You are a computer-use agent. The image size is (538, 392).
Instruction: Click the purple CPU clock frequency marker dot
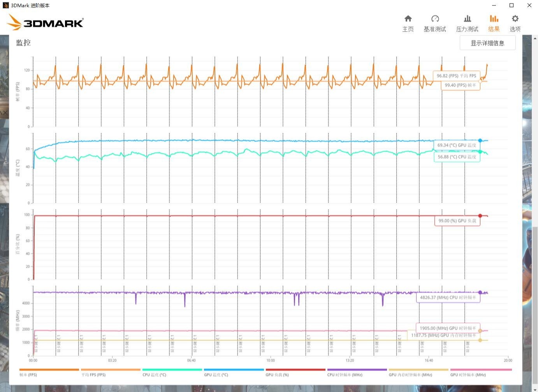(480, 292)
